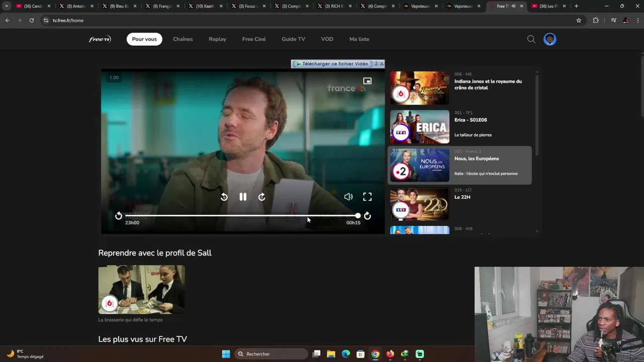Screen dimensions: 644x362
Task: Open the tab search dropdown arrow
Action: 7,6
